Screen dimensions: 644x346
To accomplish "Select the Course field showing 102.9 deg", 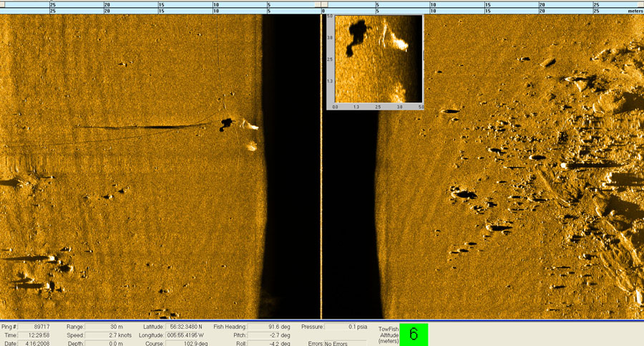I will [187, 343].
